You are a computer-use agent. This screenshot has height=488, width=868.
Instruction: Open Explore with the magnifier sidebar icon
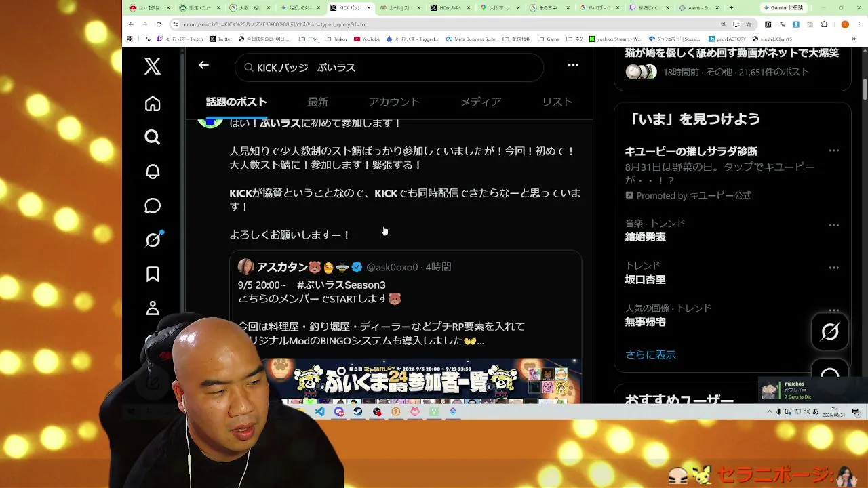153,138
